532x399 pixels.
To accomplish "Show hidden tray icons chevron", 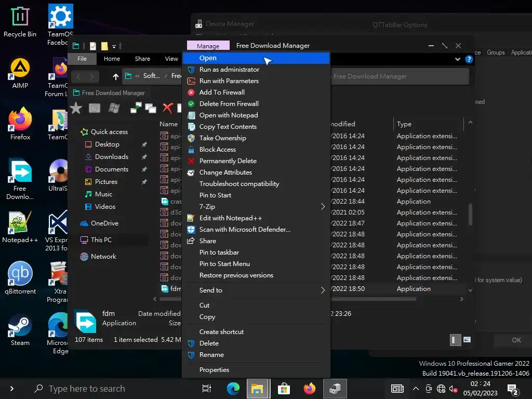I will pyautogui.click(x=416, y=389).
